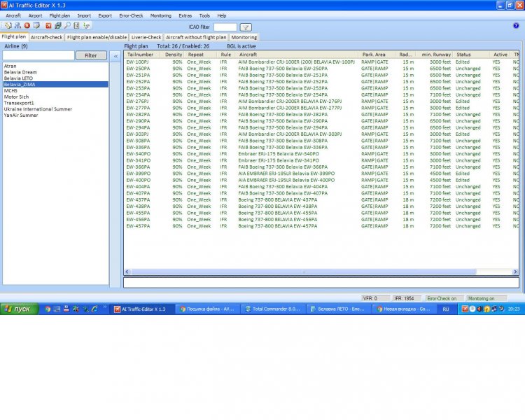Select the Atran airline

coord(10,66)
